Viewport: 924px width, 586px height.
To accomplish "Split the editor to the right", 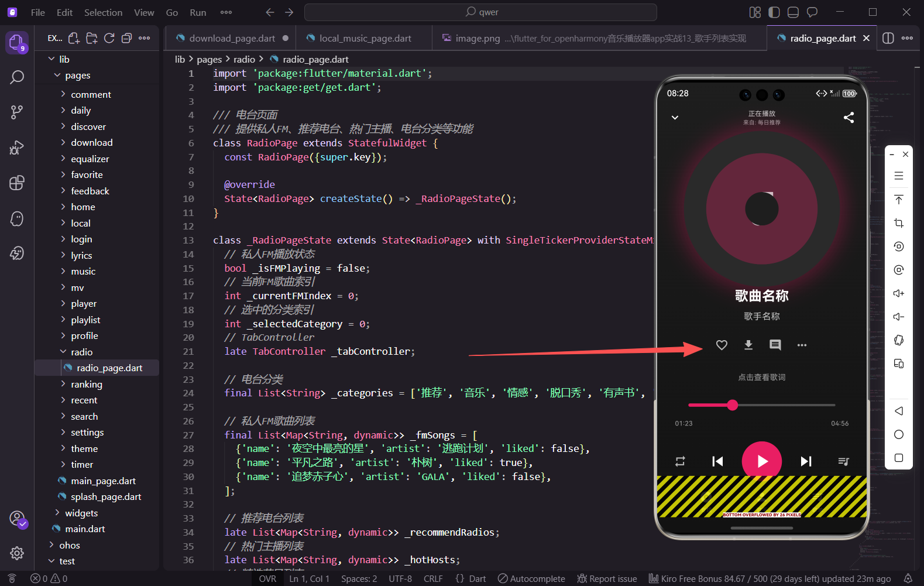I will click(x=888, y=38).
